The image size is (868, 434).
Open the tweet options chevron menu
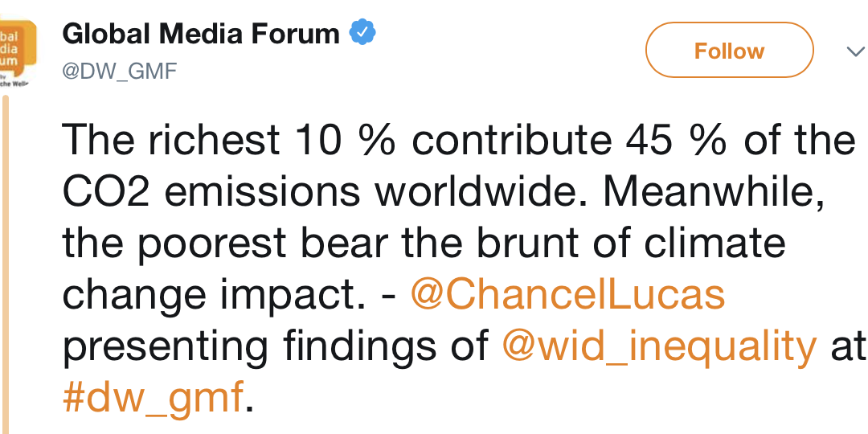[854, 52]
